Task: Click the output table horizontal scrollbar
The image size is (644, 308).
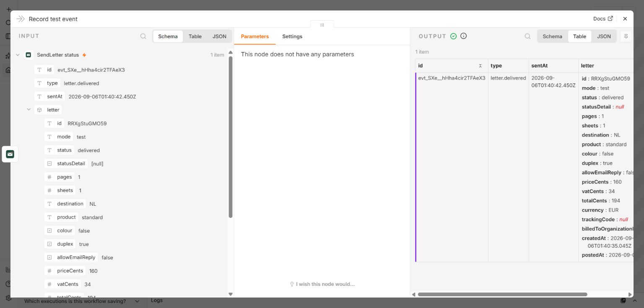Action: [x=502, y=295]
